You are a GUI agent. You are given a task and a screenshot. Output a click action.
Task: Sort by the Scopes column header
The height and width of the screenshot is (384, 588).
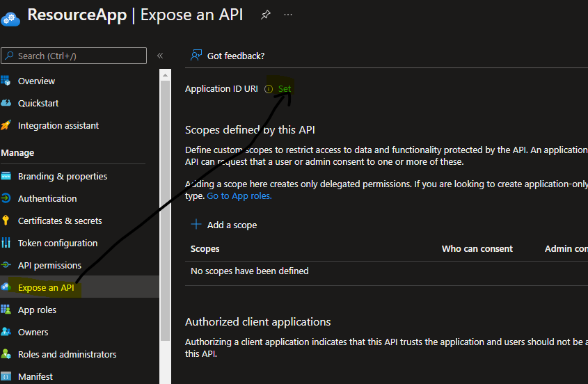pos(205,248)
